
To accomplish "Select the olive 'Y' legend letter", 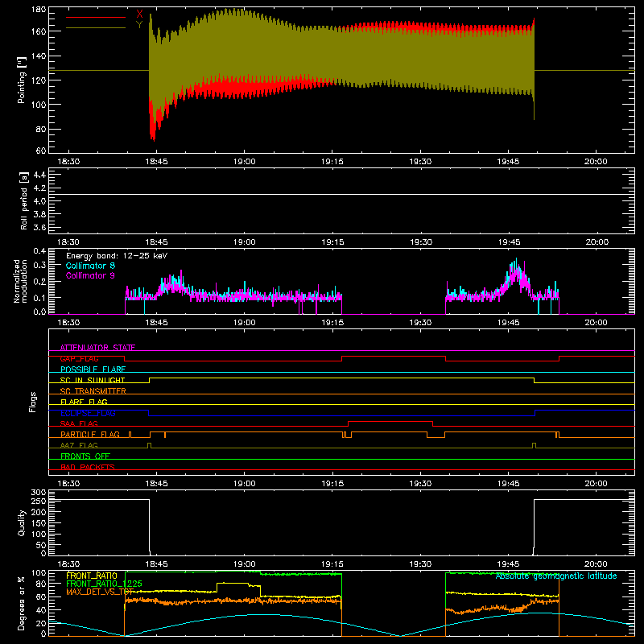I will (139, 25).
